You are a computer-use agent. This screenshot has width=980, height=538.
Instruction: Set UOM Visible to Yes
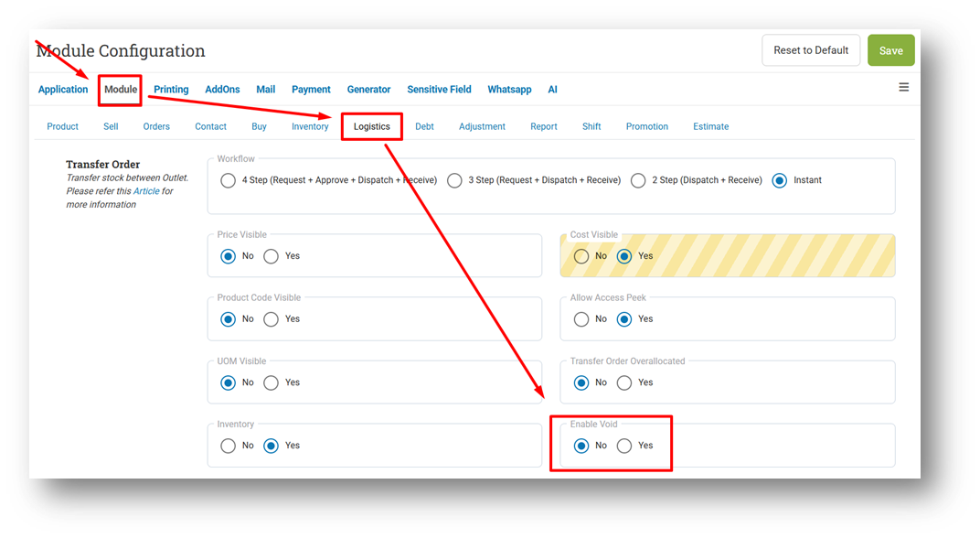click(x=271, y=382)
